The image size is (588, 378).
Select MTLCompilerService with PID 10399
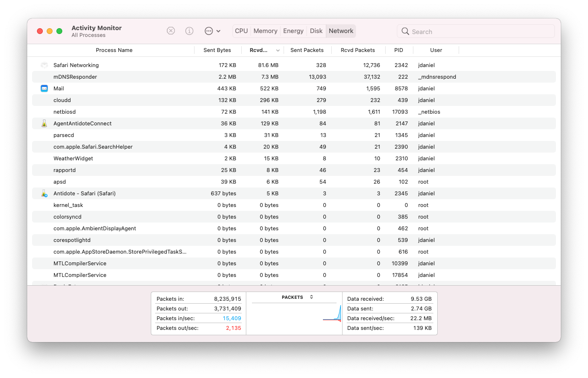294,263
